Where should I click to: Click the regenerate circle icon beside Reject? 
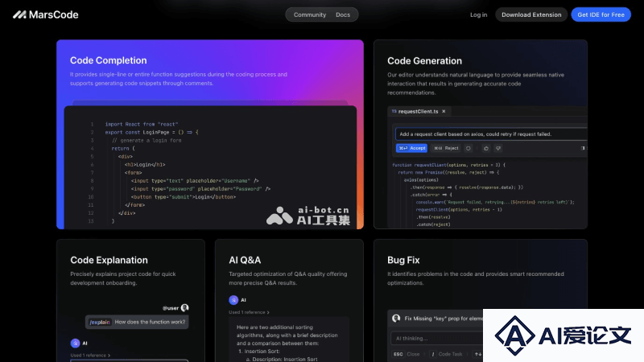(469, 148)
